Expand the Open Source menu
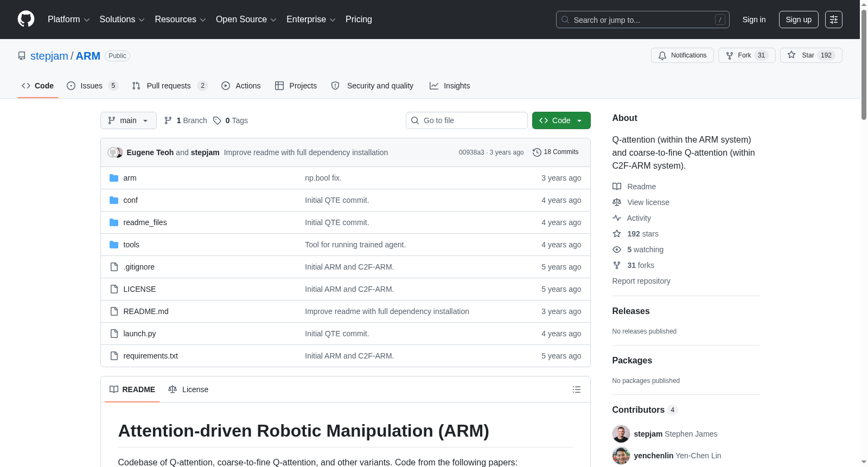This screenshot has height=467, width=868. 246,20
